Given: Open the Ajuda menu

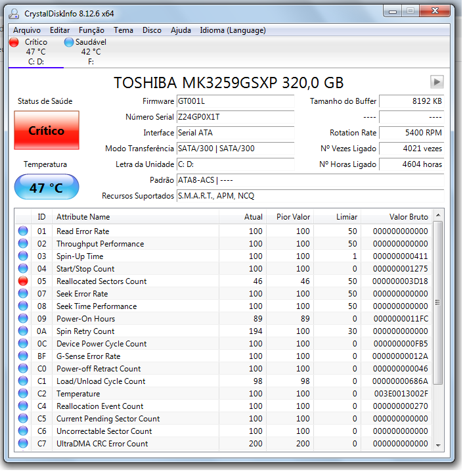Looking at the screenshot, I should [182, 30].
